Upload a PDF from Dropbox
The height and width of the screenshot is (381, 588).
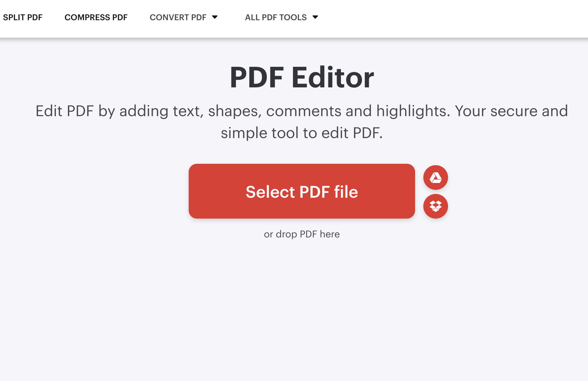[x=435, y=206]
